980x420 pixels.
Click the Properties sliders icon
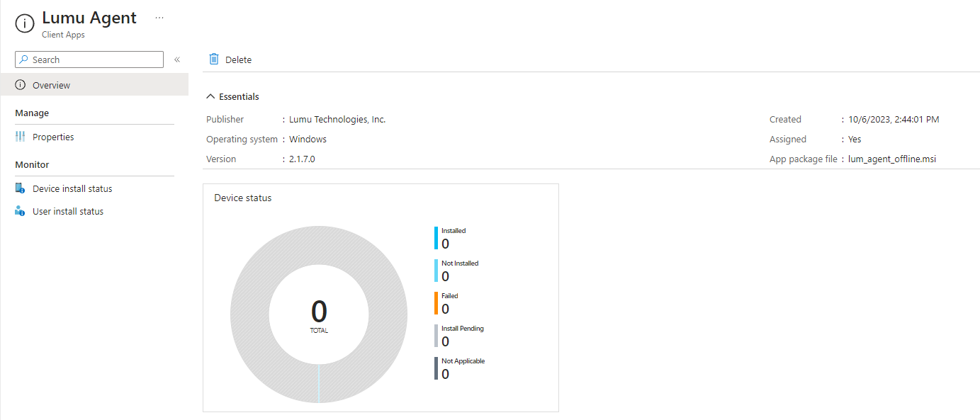20,137
